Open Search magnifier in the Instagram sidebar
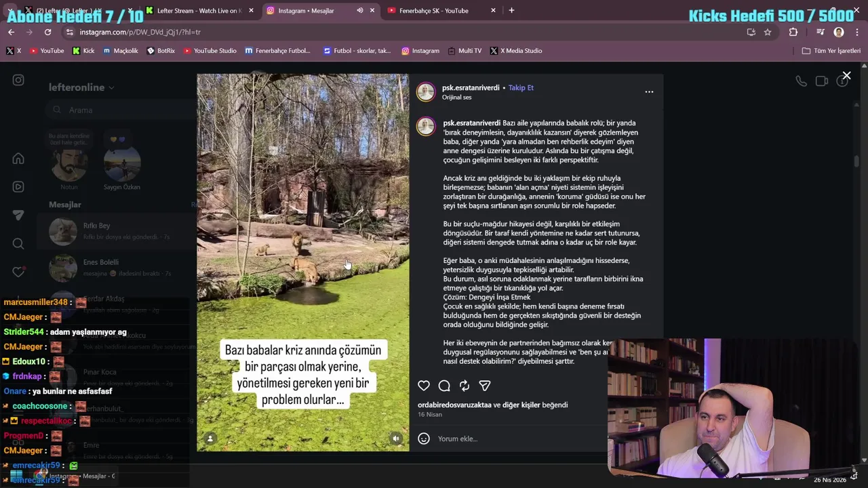 click(x=18, y=244)
